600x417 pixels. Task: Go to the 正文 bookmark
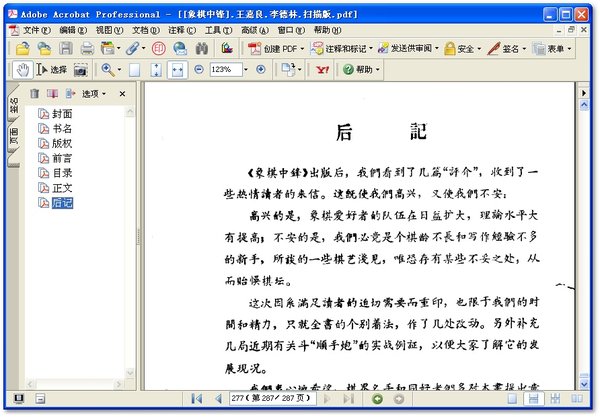[x=62, y=188]
